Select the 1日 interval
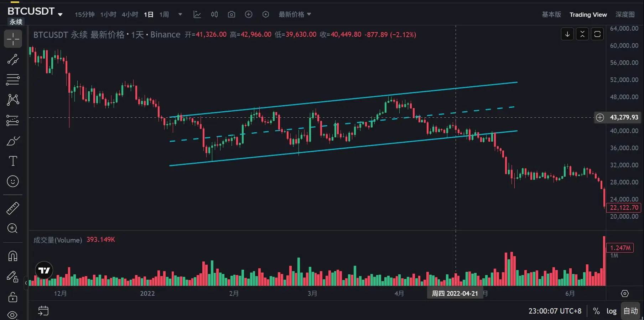Image resolution: width=644 pixels, height=320 pixels. (x=149, y=14)
